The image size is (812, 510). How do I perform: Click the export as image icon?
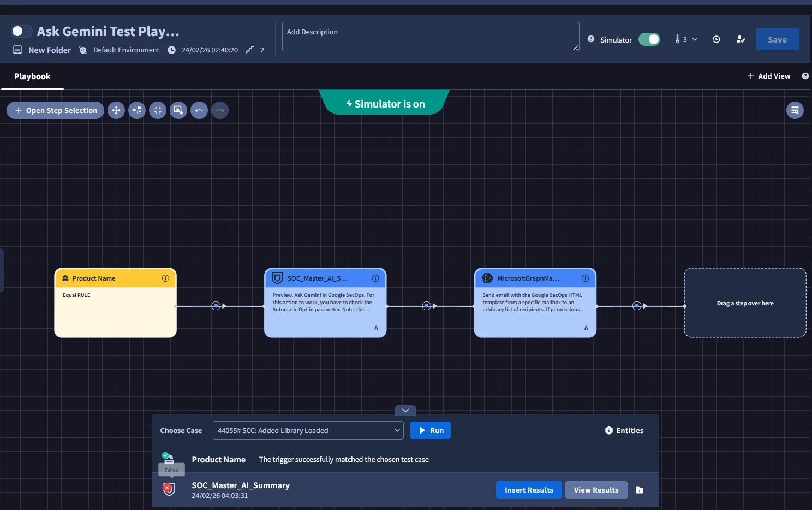click(x=178, y=110)
